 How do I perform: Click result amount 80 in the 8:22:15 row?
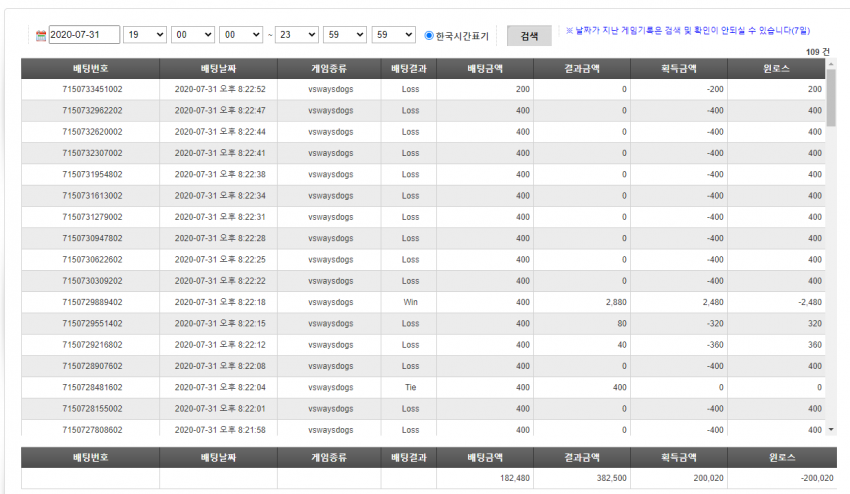tap(622, 324)
